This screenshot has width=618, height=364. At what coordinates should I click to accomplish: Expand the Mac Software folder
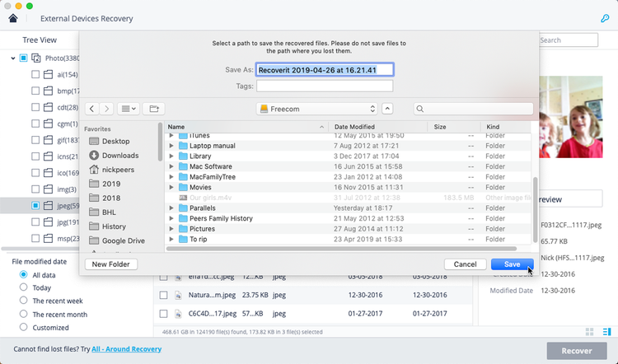(171, 166)
